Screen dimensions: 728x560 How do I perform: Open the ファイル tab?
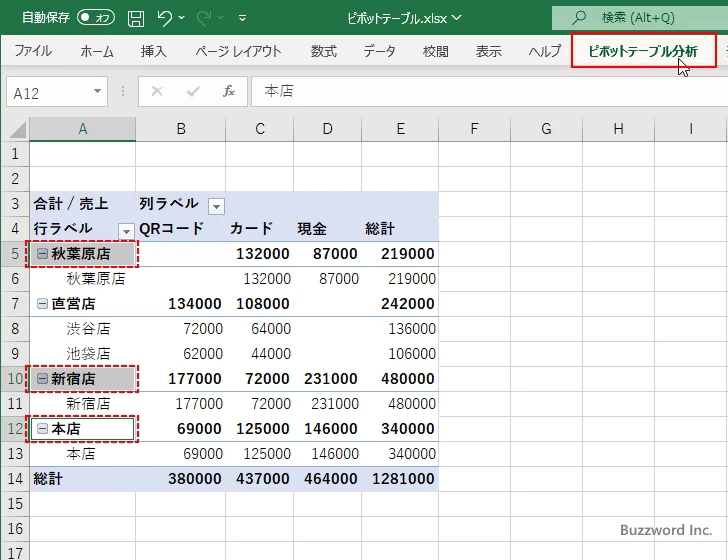click(x=33, y=51)
